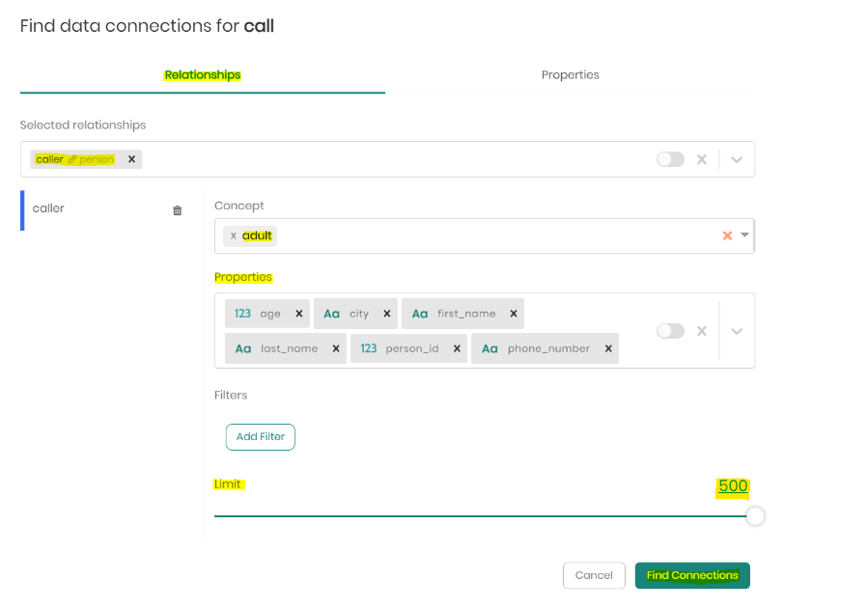Remove the person_id property chip

(456, 348)
